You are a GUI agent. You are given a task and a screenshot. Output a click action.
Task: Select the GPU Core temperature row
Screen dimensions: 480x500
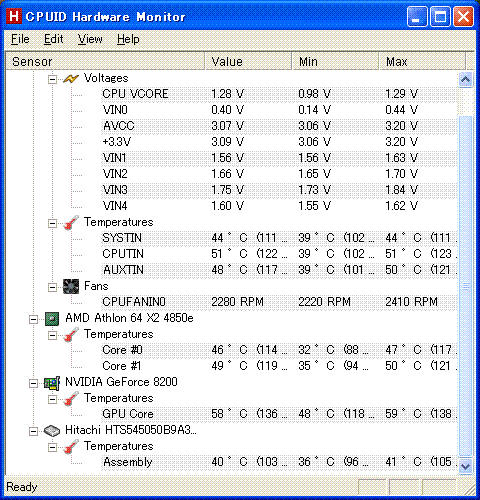click(x=279, y=414)
